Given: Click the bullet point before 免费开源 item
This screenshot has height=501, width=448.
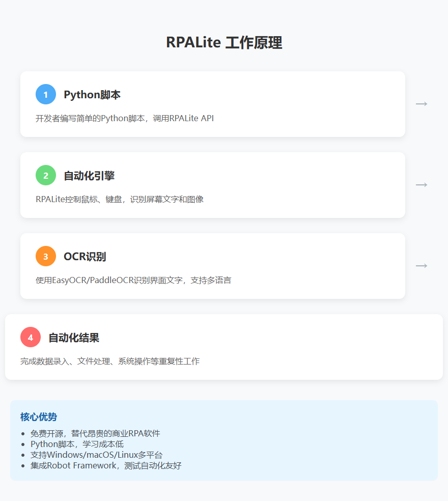Looking at the screenshot, I should coord(22,434).
